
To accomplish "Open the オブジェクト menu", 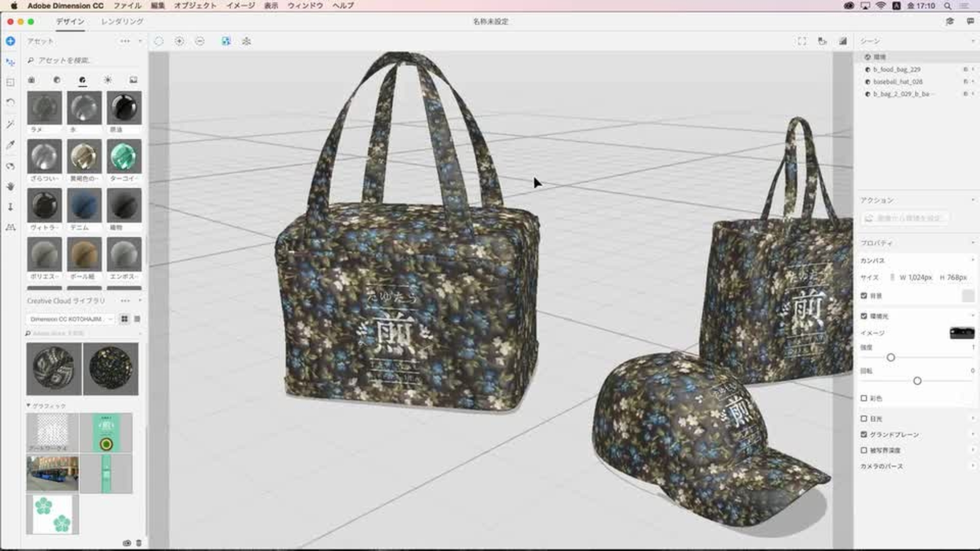I will pyautogui.click(x=195, y=6).
